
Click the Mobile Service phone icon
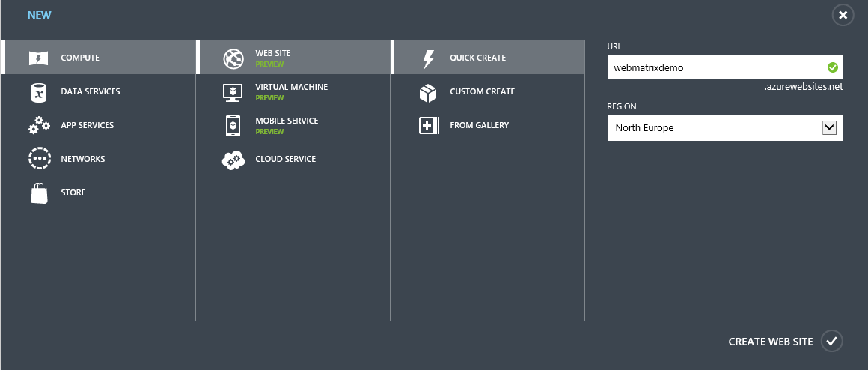tap(233, 126)
